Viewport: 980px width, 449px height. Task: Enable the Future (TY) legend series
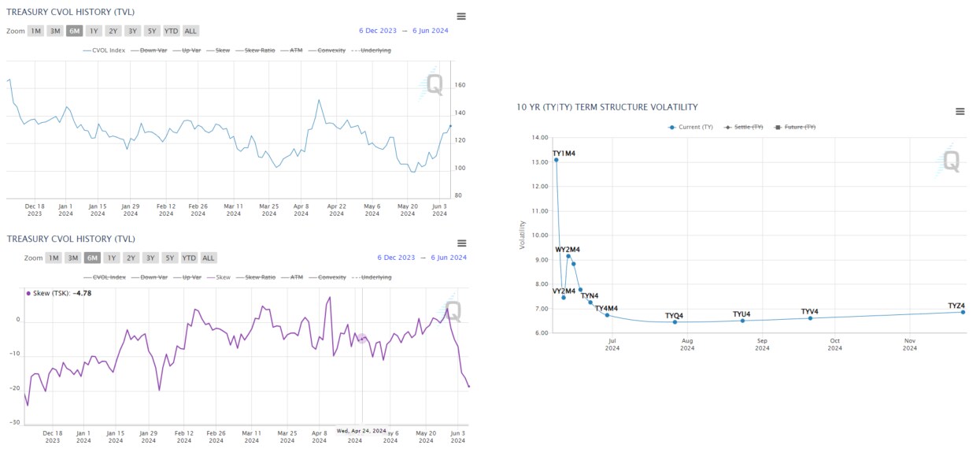point(795,127)
